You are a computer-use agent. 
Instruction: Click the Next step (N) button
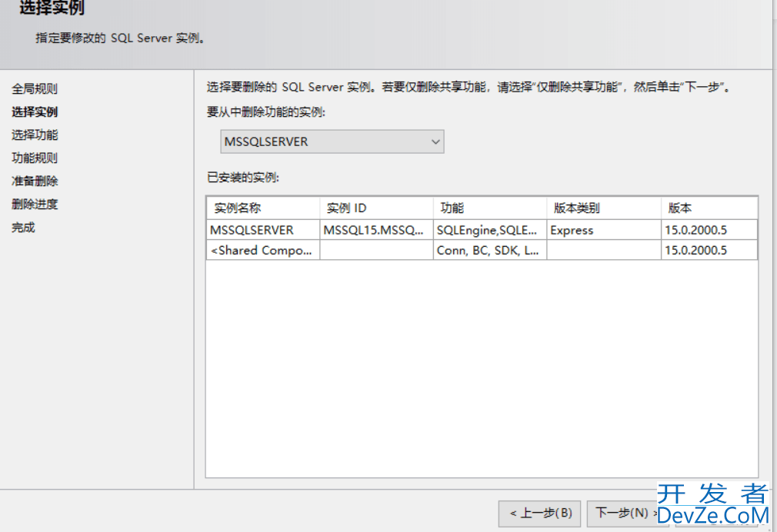point(627,514)
